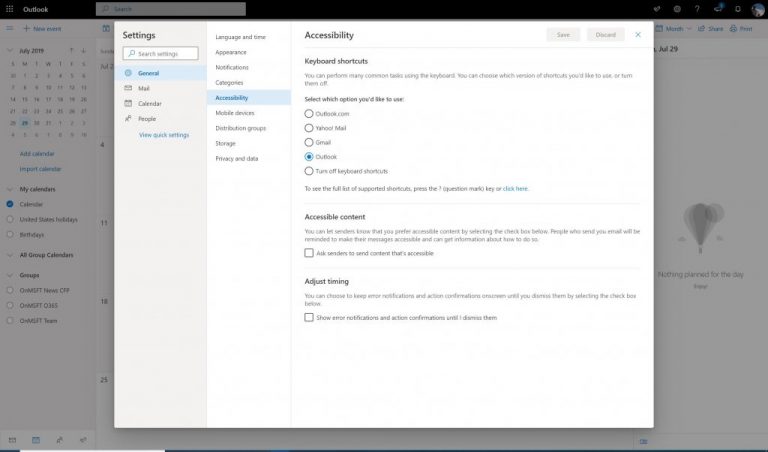The width and height of the screenshot is (768, 452).
Task: Click the Calendar icon in Settings sidebar
Action: (x=128, y=103)
